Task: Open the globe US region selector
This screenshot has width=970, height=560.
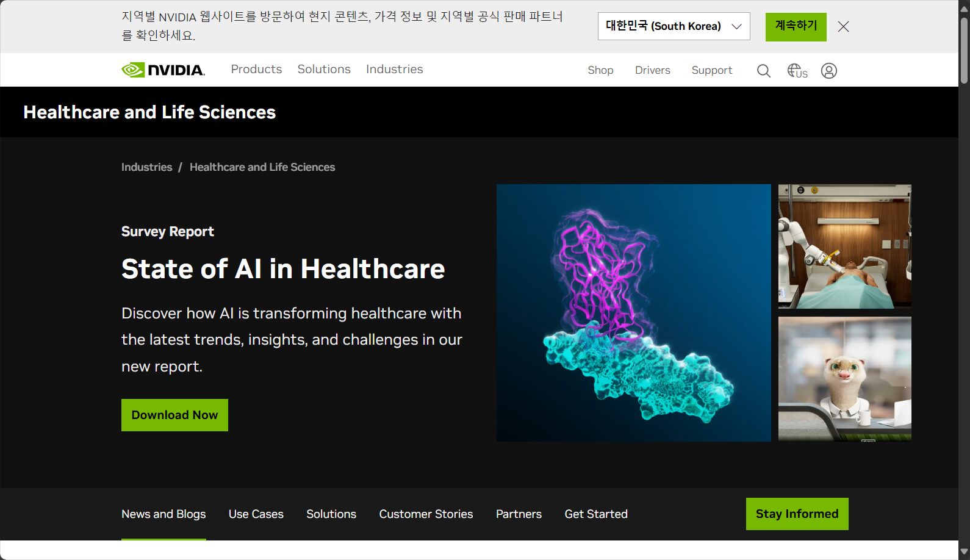Action: tap(797, 71)
